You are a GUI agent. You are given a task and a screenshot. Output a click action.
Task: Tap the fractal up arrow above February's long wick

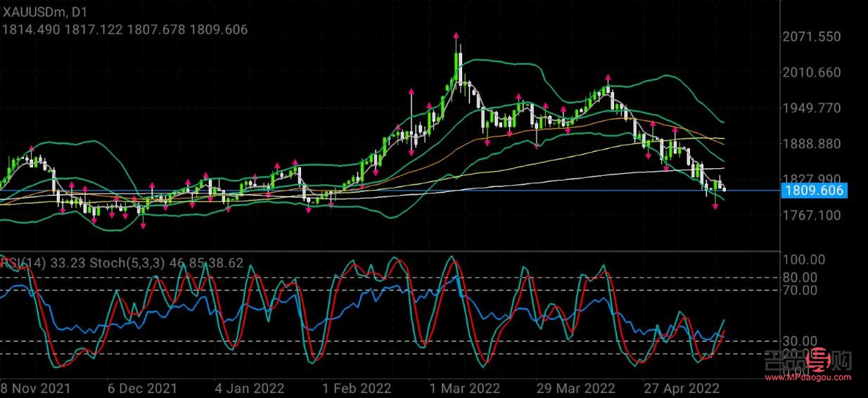(x=411, y=91)
